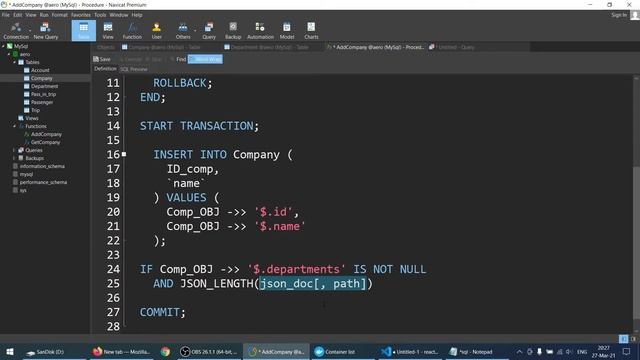Viewport: 640px width, 360px height.
Task: Collapse the MySql connection node
Action: tap(3, 46)
